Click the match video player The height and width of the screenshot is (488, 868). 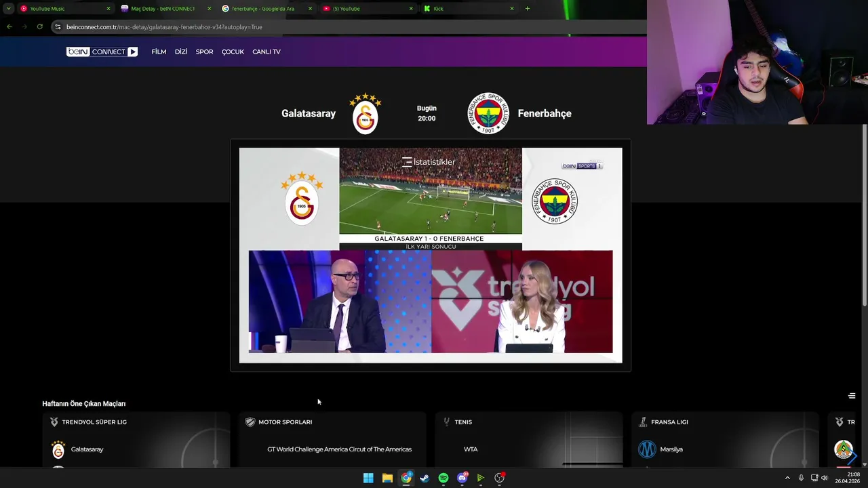coord(431,255)
